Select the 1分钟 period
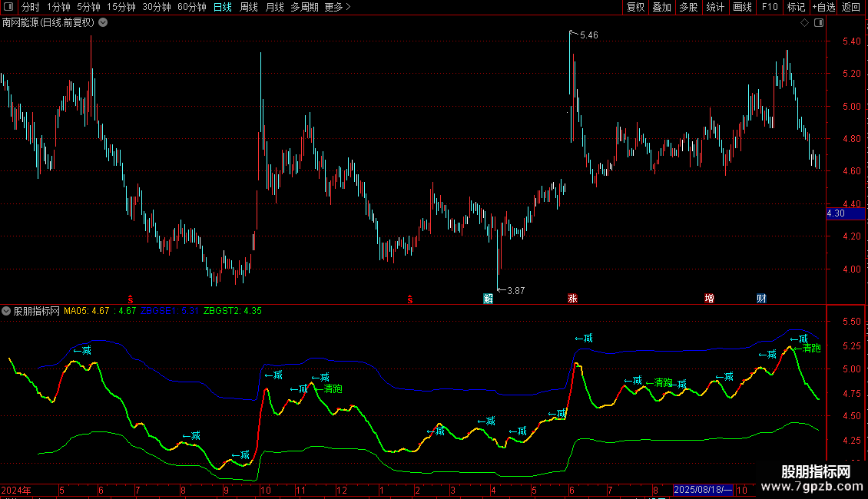The height and width of the screenshot is (499, 868). (x=58, y=7)
